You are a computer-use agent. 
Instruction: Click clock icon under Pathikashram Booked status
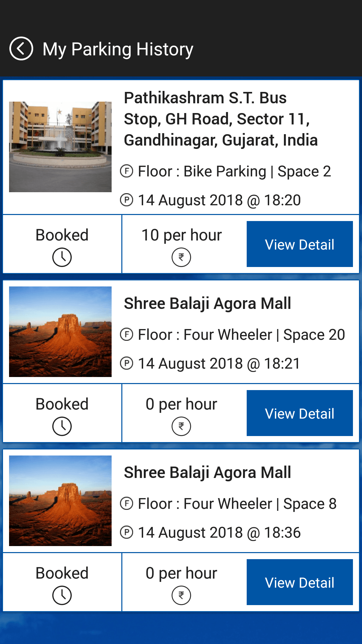click(62, 257)
